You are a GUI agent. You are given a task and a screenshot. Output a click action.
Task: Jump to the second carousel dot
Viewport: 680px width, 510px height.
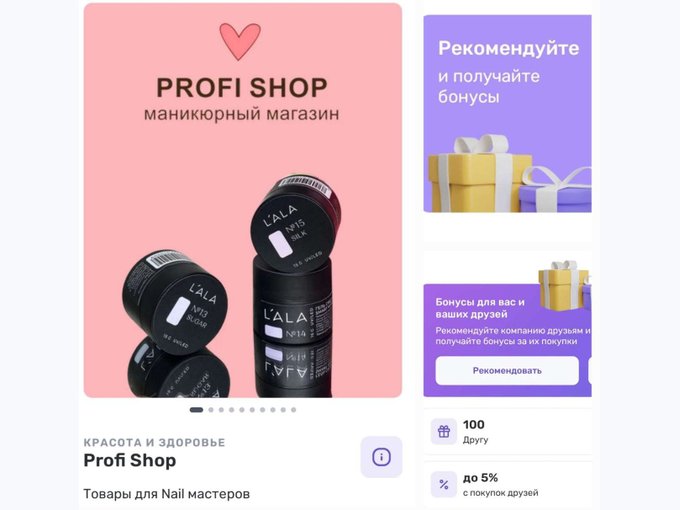(211, 410)
